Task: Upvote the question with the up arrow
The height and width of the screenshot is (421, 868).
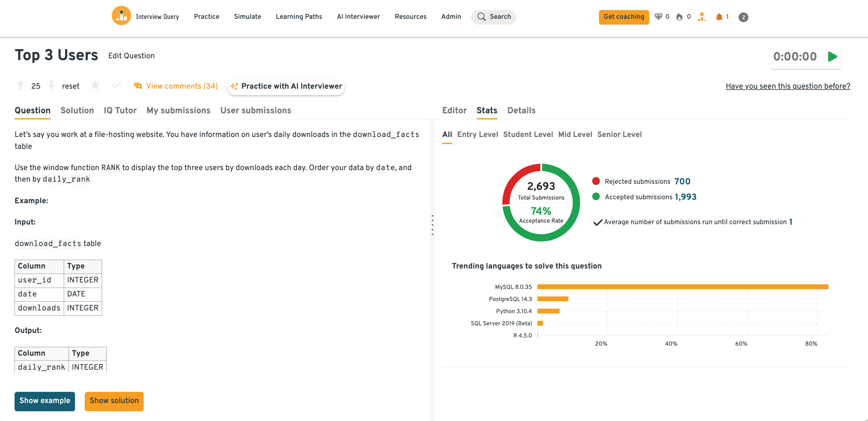Action: 20,85
